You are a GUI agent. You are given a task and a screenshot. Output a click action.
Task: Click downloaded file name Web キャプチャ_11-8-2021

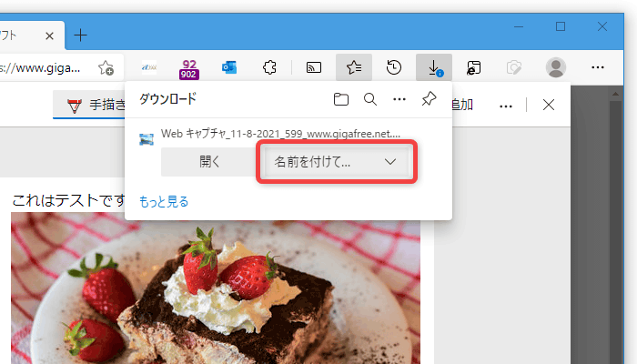280,133
